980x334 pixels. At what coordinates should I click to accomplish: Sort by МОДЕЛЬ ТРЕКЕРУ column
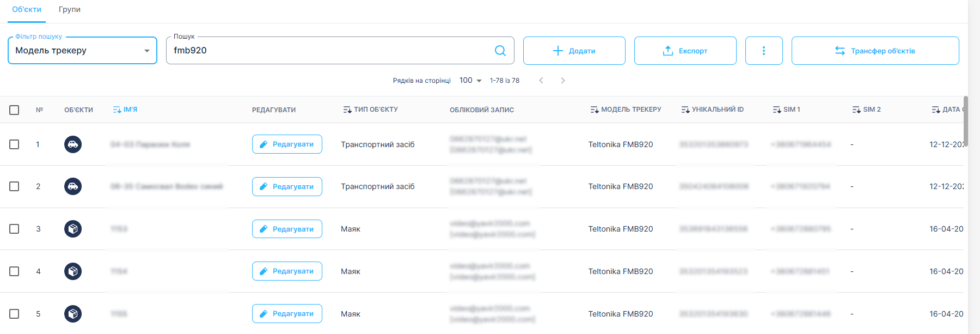click(626, 110)
